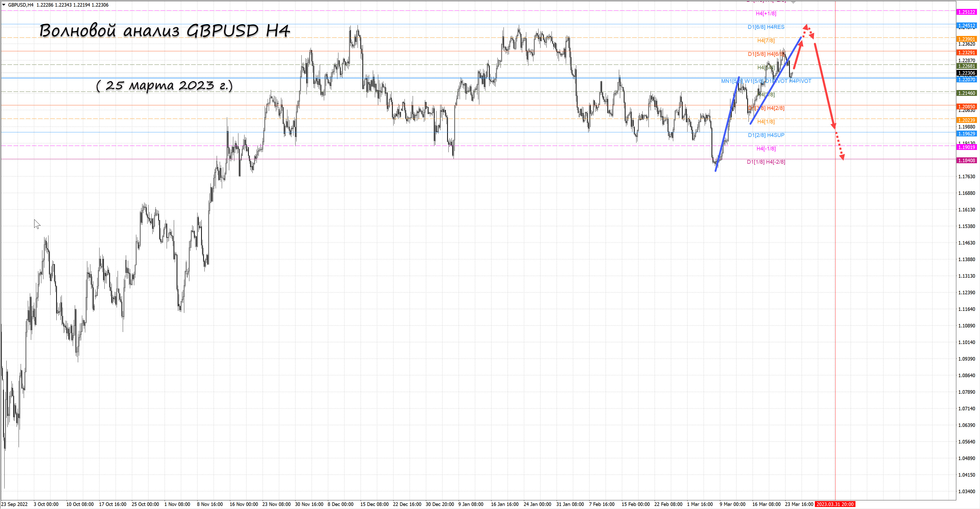Click the 30 Nov 16:00 time axis label
This screenshot has height=509, width=980.
tap(309, 504)
